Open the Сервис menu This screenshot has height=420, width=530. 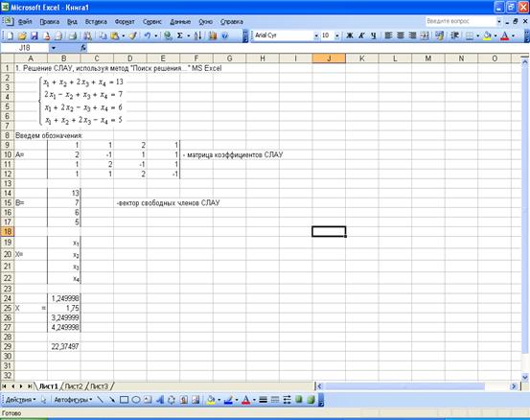click(x=152, y=22)
